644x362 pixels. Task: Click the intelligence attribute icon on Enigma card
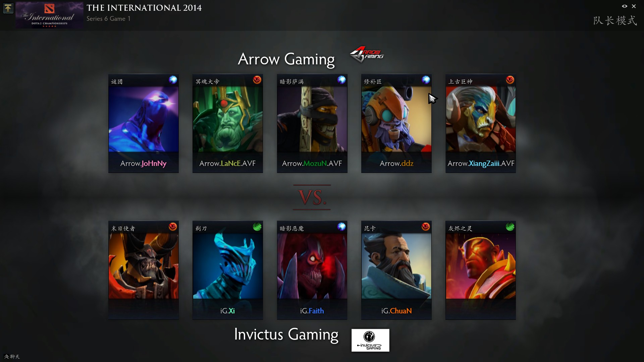point(173,80)
